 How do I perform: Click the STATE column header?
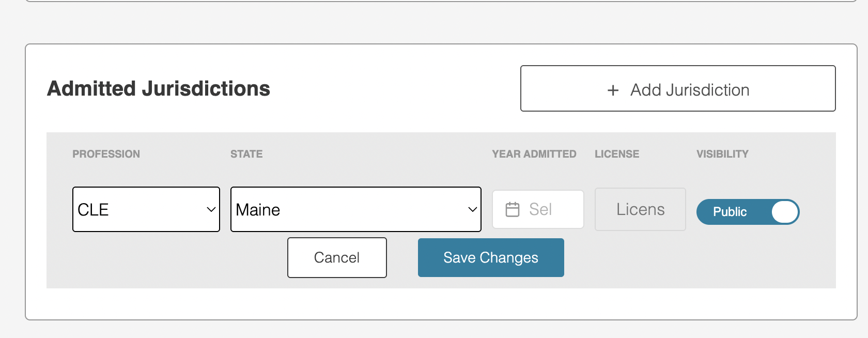click(246, 154)
